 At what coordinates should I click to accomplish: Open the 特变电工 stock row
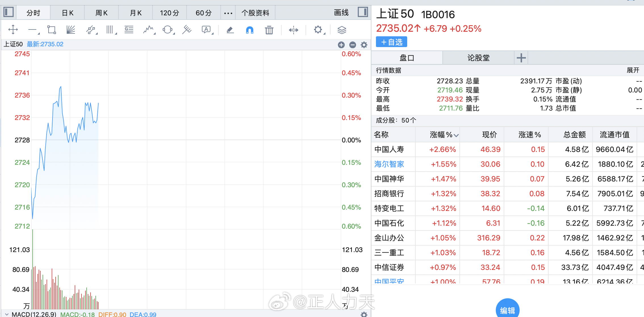[508, 208]
